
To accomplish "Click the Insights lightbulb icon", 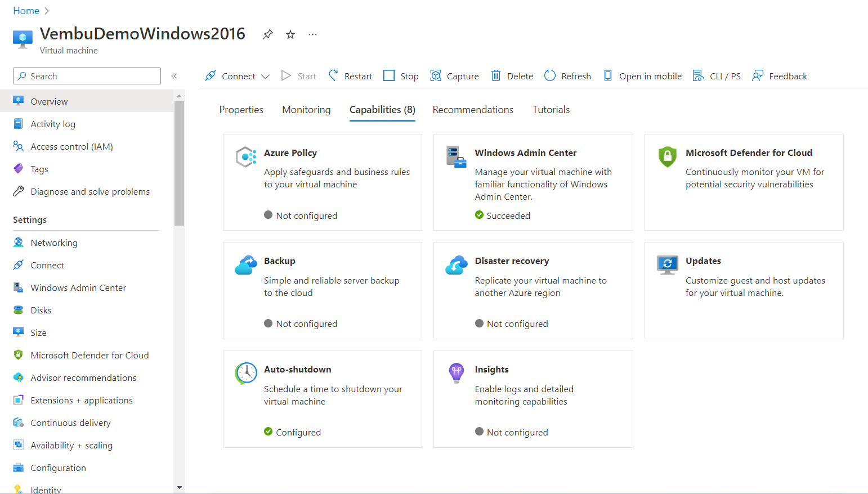I will pos(457,373).
